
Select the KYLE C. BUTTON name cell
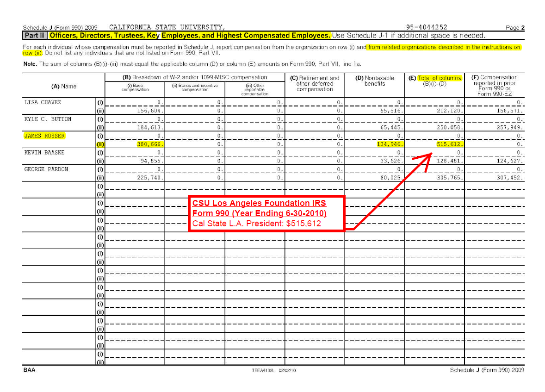48,119
